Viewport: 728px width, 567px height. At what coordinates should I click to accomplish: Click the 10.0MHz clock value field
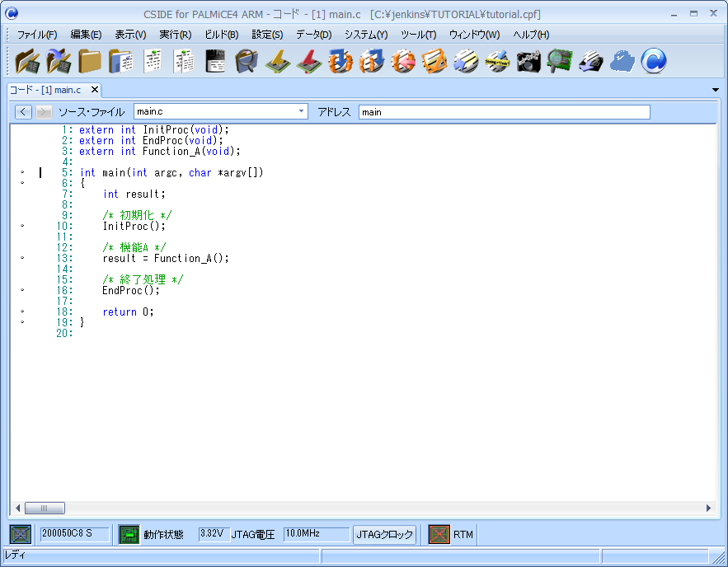316,534
